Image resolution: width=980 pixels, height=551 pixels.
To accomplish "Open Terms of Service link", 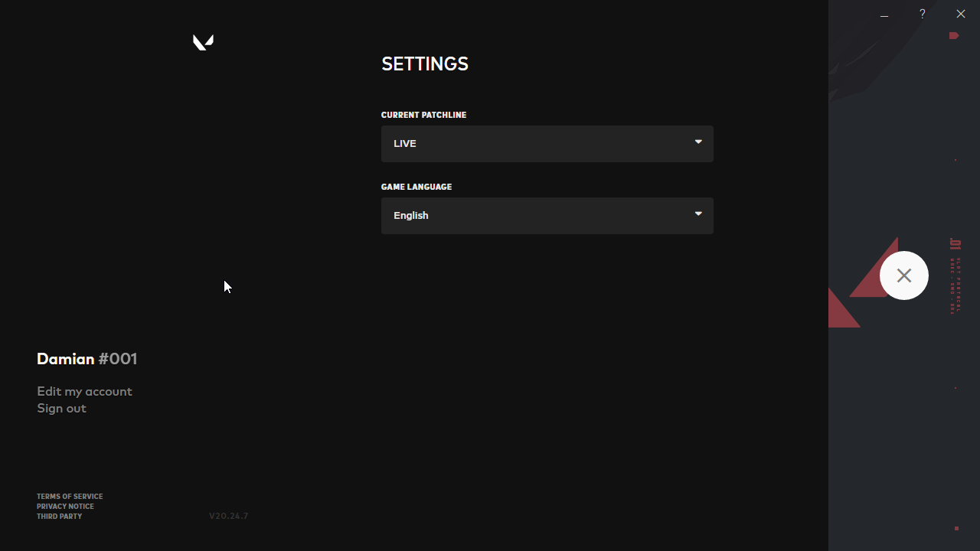I will click(x=70, y=496).
